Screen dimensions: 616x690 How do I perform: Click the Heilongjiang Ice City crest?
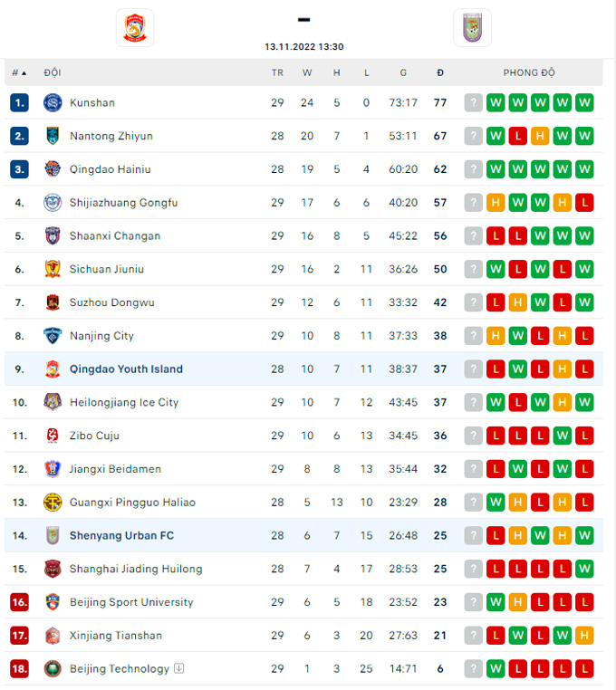click(x=52, y=402)
